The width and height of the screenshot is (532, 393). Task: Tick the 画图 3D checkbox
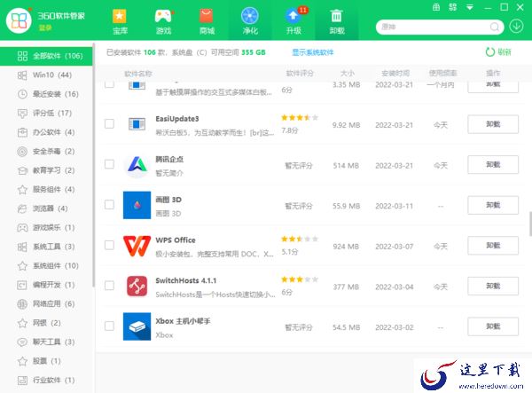pyautogui.click(x=109, y=205)
